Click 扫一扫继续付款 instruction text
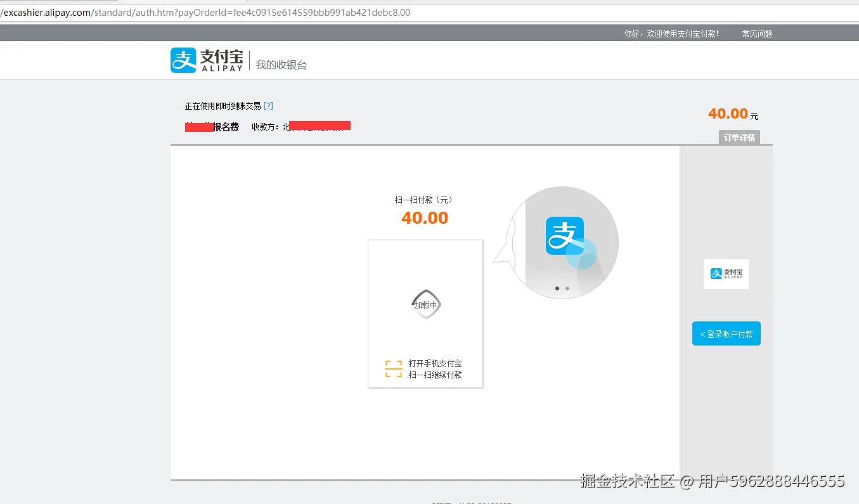Image resolution: width=859 pixels, height=504 pixels. coord(436,375)
